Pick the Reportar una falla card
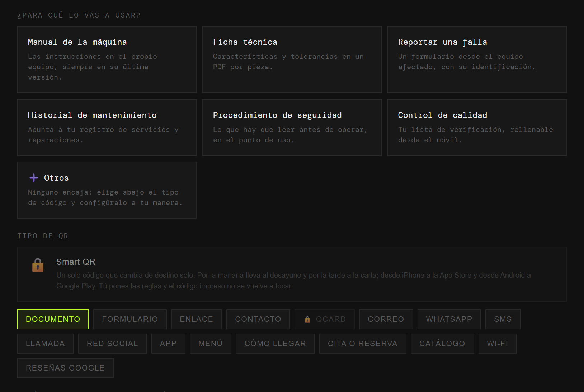Screen dimensions: 584x392 pyautogui.click(x=477, y=59)
